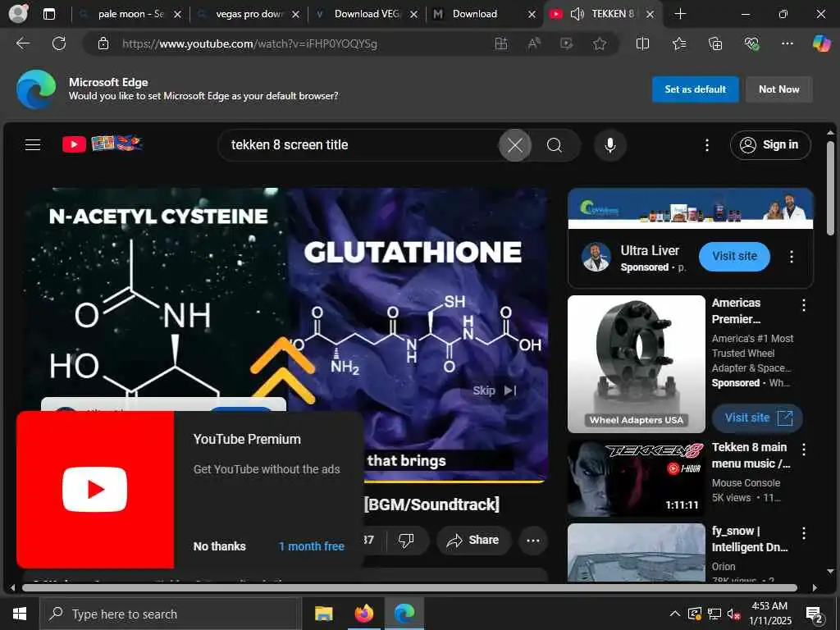
Task: Add this page to favorites star
Action: tap(600, 43)
